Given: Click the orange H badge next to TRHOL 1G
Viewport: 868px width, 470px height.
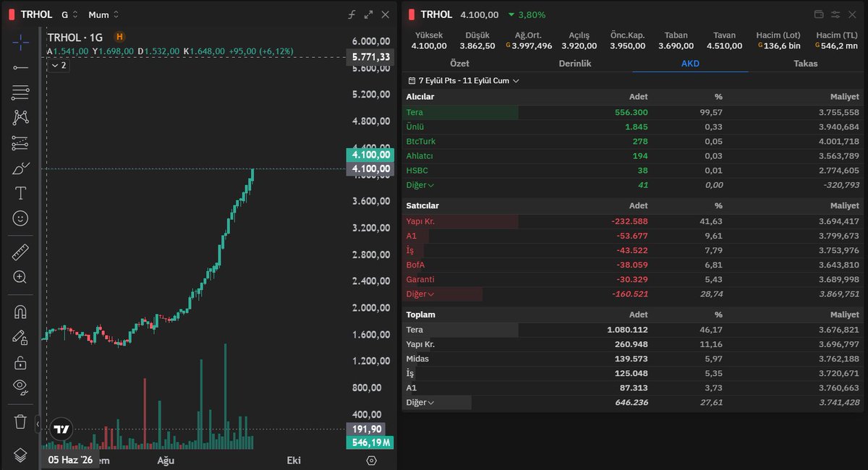Looking at the screenshot, I should 119,37.
